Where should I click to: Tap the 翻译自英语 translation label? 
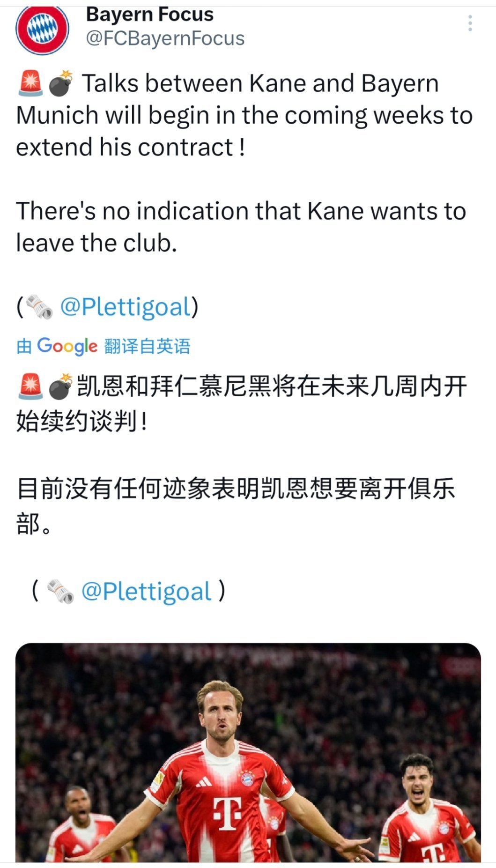pos(147,346)
